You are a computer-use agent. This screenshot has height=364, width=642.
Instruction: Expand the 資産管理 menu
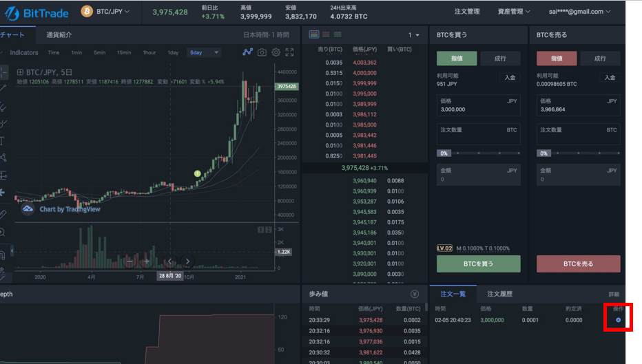pos(514,12)
